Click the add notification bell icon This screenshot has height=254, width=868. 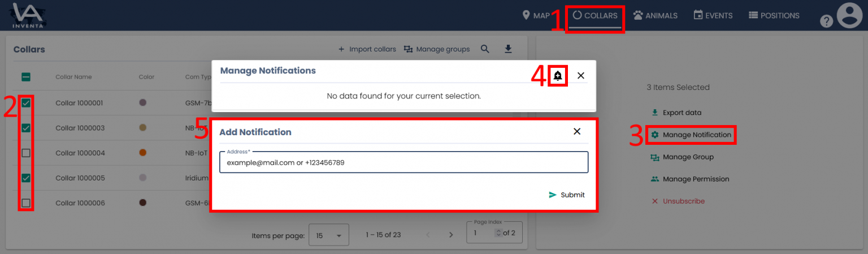tap(558, 76)
